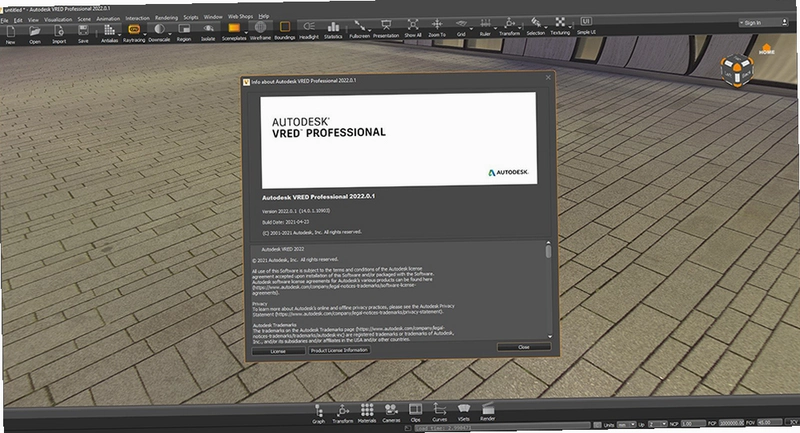This screenshot has width=800, height=433.
Task: Click the Statistics toolbar icon
Action: point(333,28)
